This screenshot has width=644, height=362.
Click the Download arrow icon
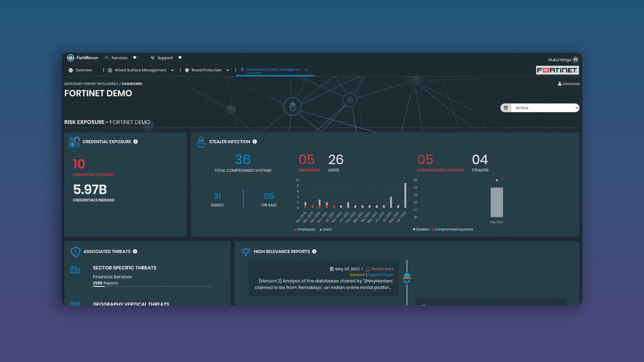(x=560, y=84)
